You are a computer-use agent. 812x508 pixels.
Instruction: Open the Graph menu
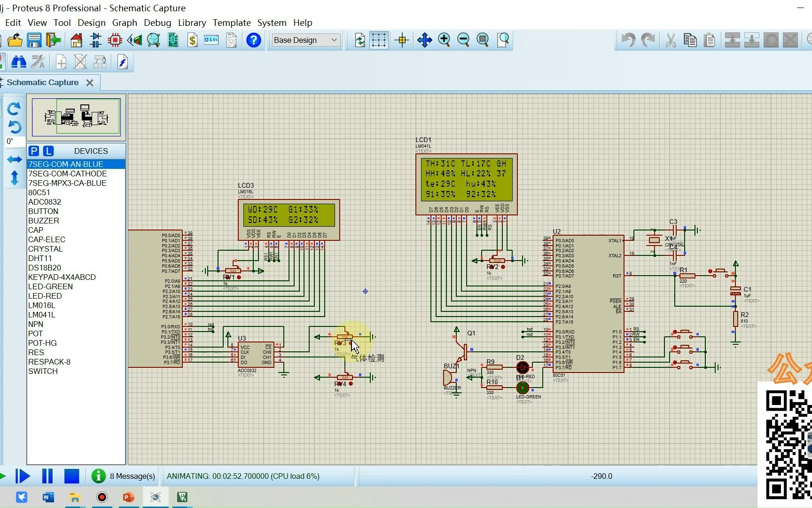pos(125,23)
